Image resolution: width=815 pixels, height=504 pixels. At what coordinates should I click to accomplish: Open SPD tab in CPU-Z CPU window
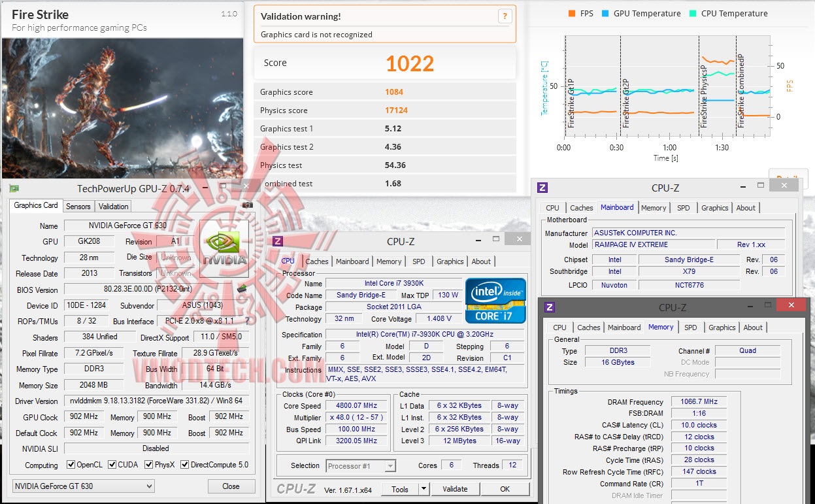pos(419,261)
